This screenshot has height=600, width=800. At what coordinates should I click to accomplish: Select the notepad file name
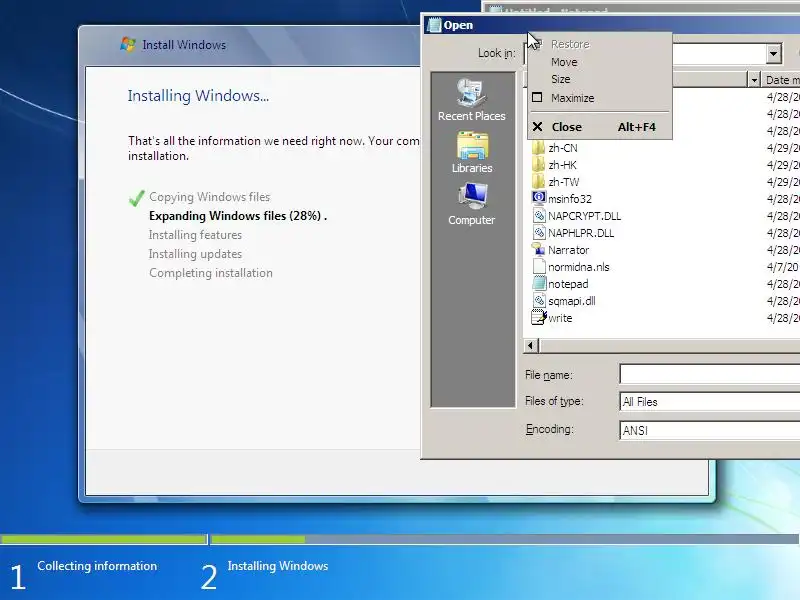coord(568,284)
